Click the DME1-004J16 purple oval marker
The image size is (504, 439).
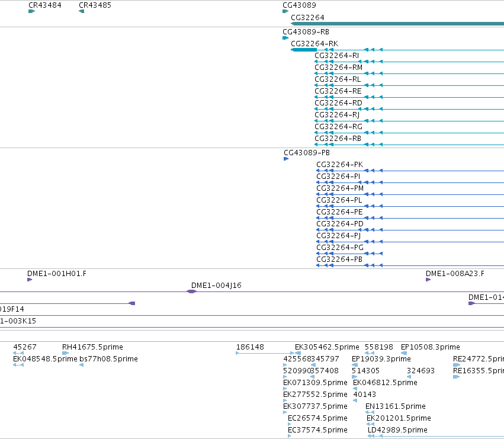191,291
